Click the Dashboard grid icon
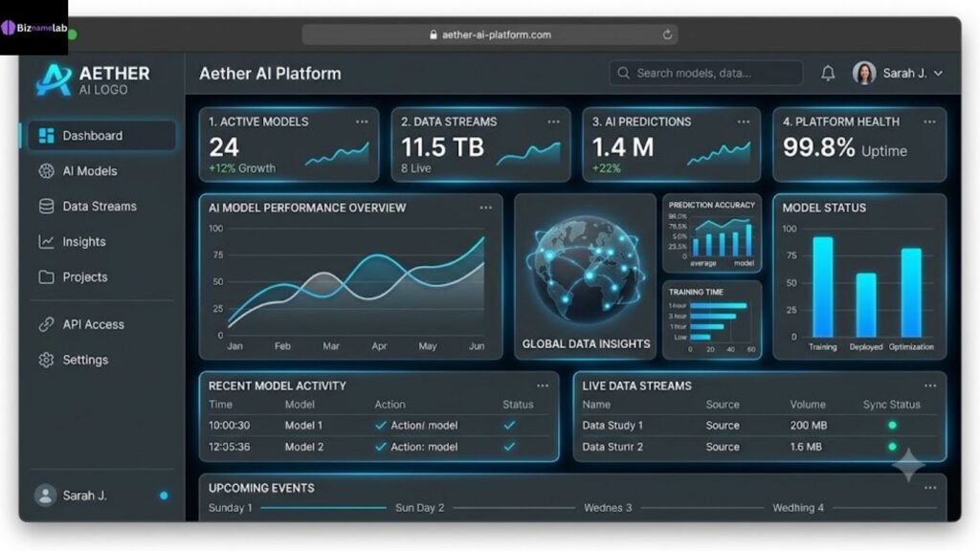 coord(46,136)
